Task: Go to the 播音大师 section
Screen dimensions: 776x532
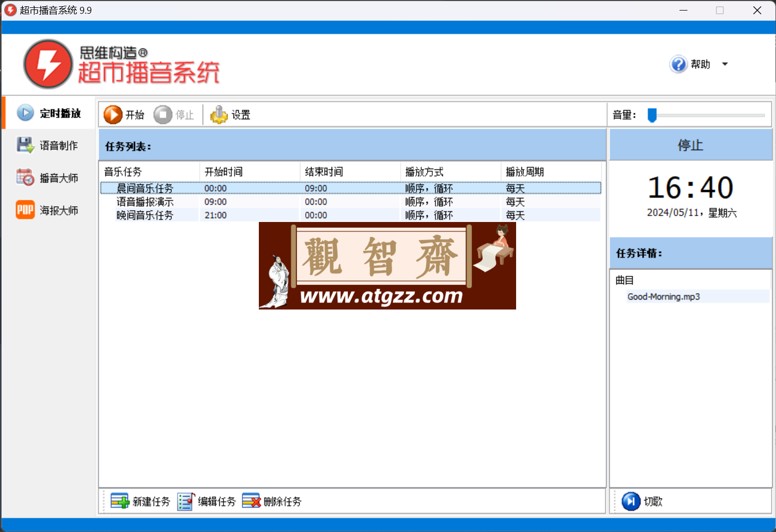Action: 49,178
